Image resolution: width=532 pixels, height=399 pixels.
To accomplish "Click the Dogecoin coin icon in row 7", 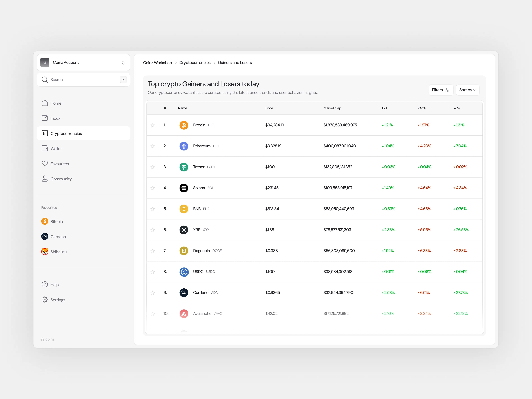I will [184, 251].
